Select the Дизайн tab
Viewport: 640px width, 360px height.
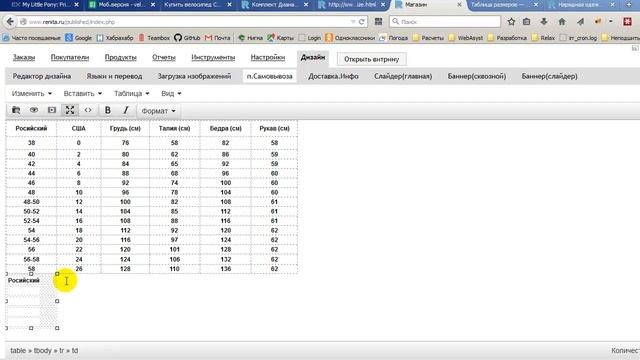tap(313, 58)
